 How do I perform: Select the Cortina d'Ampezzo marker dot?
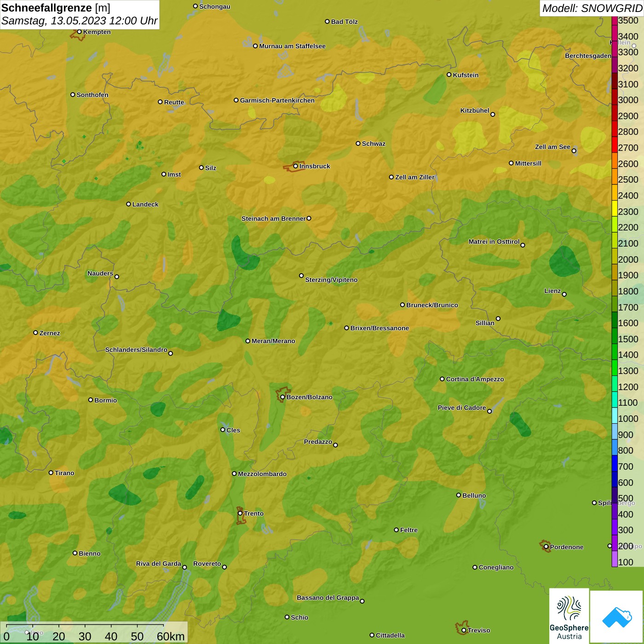point(442,379)
